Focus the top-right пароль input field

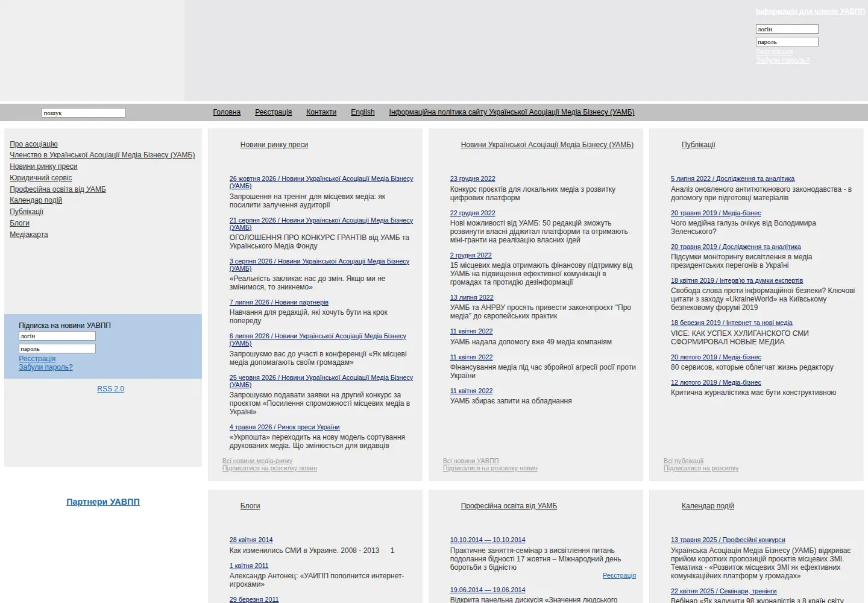pos(787,42)
